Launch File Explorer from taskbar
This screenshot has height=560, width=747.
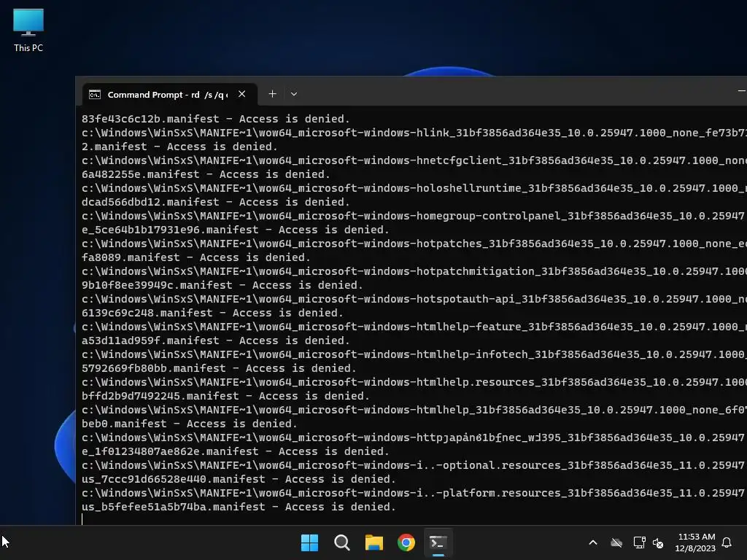(x=374, y=542)
